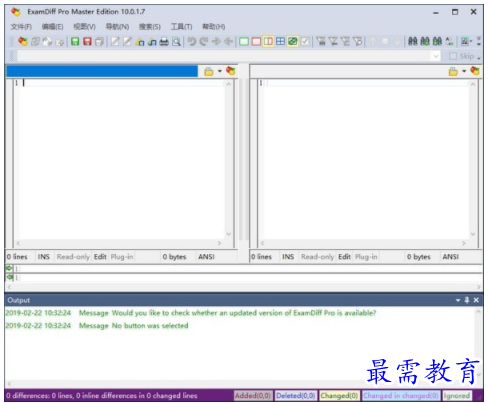Viewport: 488px width, 403px height.
Task: Open the 文件(F) menu
Action: (x=21, y=27)
